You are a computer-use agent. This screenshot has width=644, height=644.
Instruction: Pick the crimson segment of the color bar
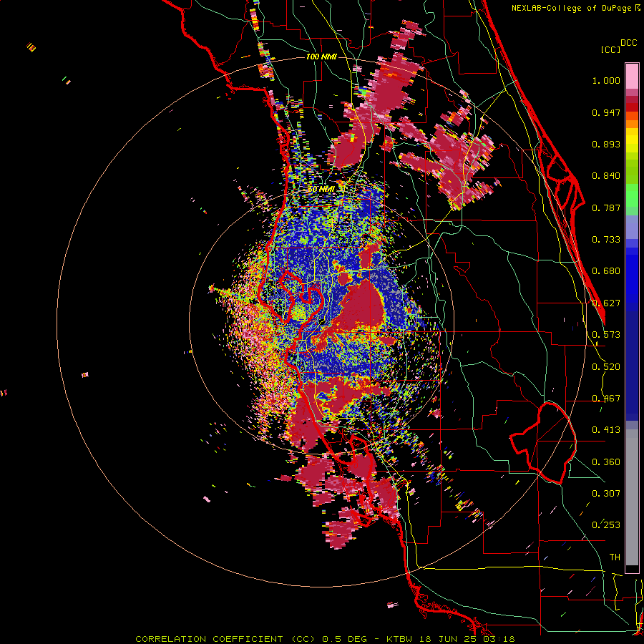[632, 99]
